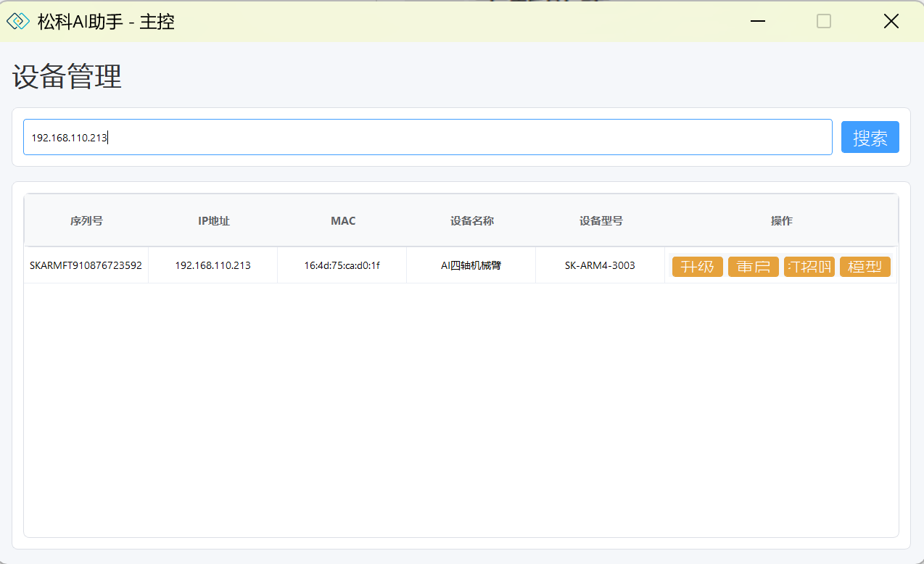Click the 搜索 search button
This screenshot has height=564, width=924.
click(x=870, y=138)
